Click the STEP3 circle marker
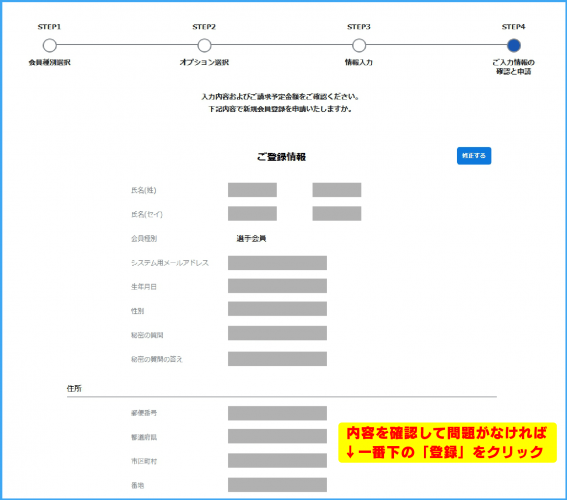The image size is (567, 500). (x=359, y=46)
